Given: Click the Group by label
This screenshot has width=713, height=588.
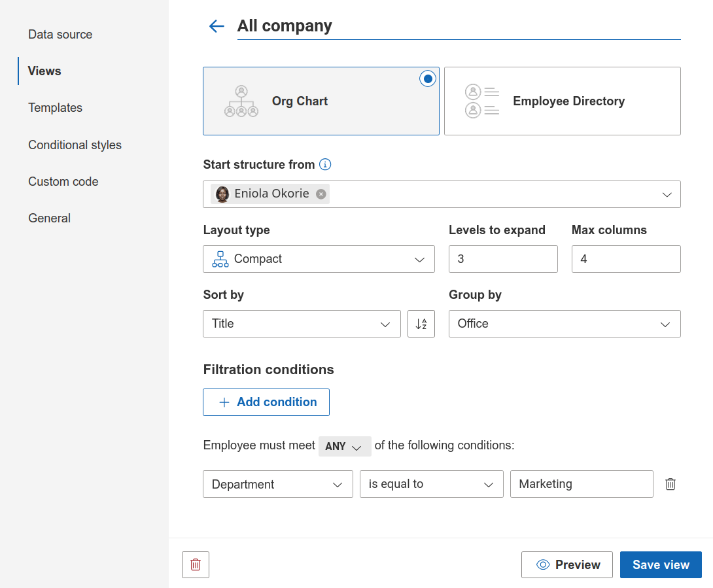Looking at the screenshot, I should 475,295.
